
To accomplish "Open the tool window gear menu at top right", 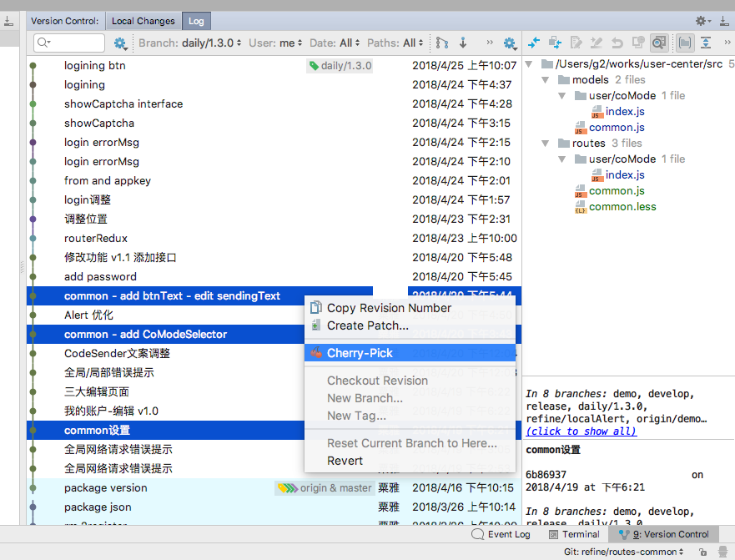I will (x=703, y=21).
